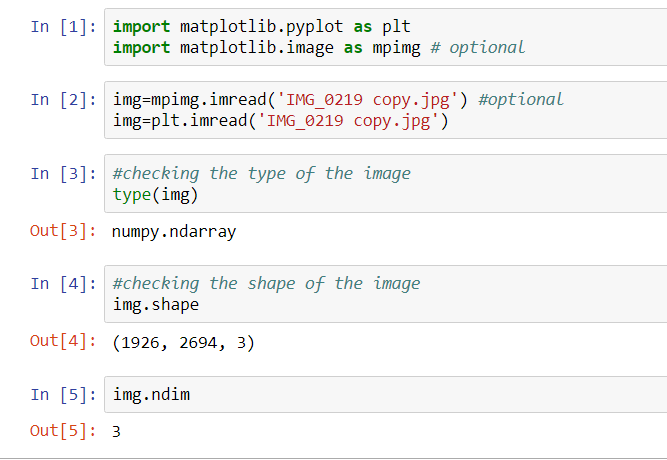Select the In [3] prompt label
667x460 pixels.
coord(63,174)
